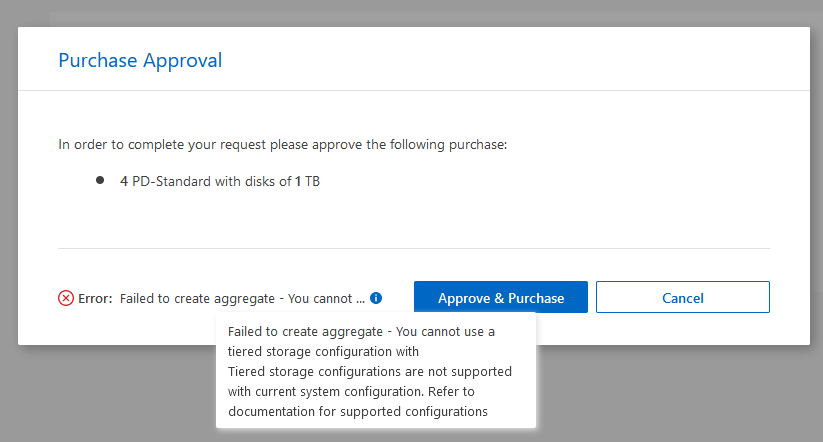Click the bold Error: label
Screen dimensions: 823x442
click(x=95, y=298)
